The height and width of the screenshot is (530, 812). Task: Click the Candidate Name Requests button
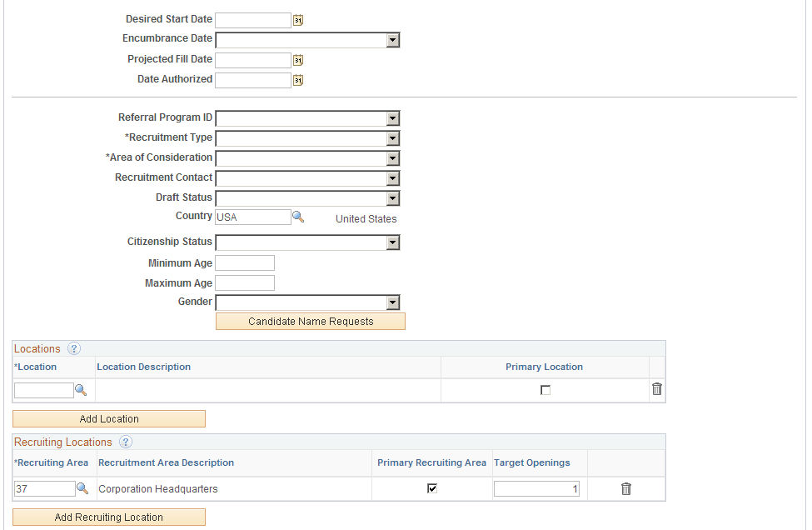tap(311, 321)
